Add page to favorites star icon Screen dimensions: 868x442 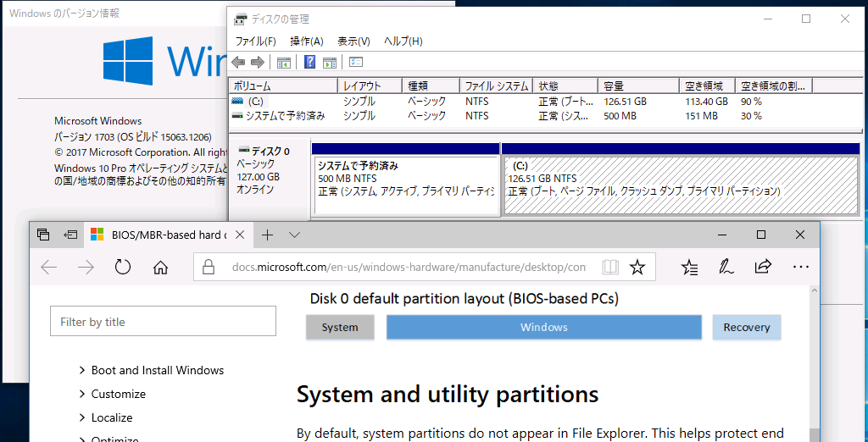tap(637, 268)
